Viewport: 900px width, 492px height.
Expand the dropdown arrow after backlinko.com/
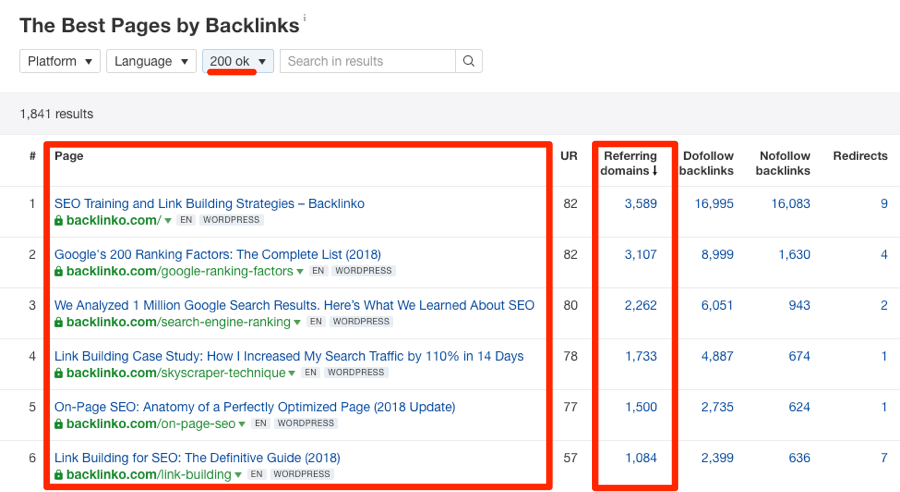click(x=168, y=220)
